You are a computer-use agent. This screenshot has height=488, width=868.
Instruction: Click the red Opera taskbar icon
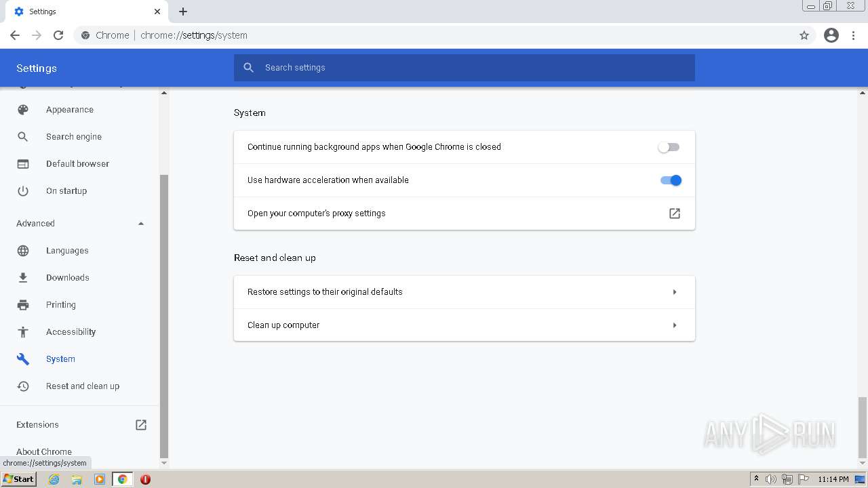(145, 479)
